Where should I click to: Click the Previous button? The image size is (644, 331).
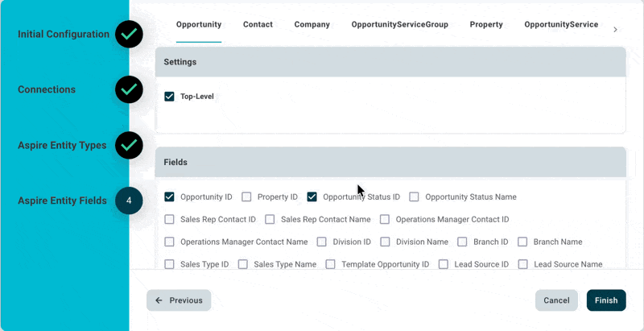(x=179, y=300)
